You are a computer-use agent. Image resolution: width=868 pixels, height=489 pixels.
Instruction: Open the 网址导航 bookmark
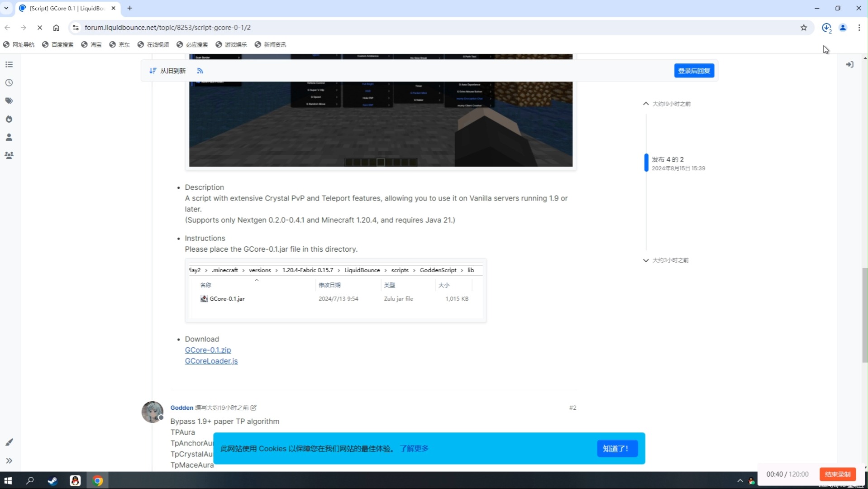coord(19,44)
